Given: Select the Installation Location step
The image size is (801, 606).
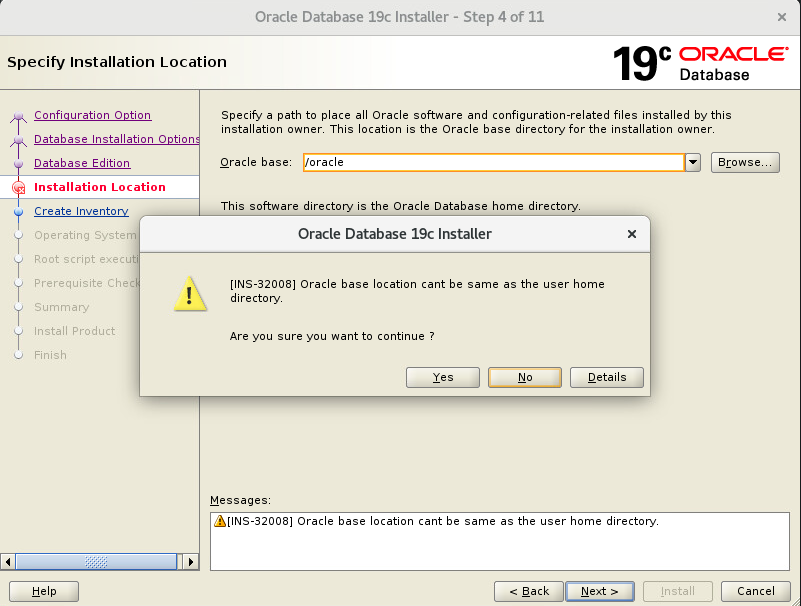Looking at the screenshot, I should [x=100, y=187].
